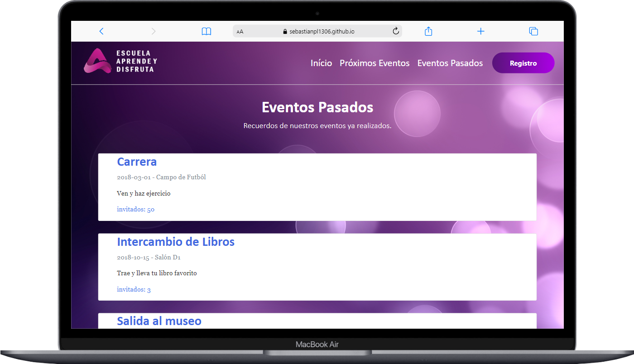The height and width of the screenshot is (364, 634).
Task: Click the Escuela Aprende y Disfruta logo
Action: click(120, 61)
